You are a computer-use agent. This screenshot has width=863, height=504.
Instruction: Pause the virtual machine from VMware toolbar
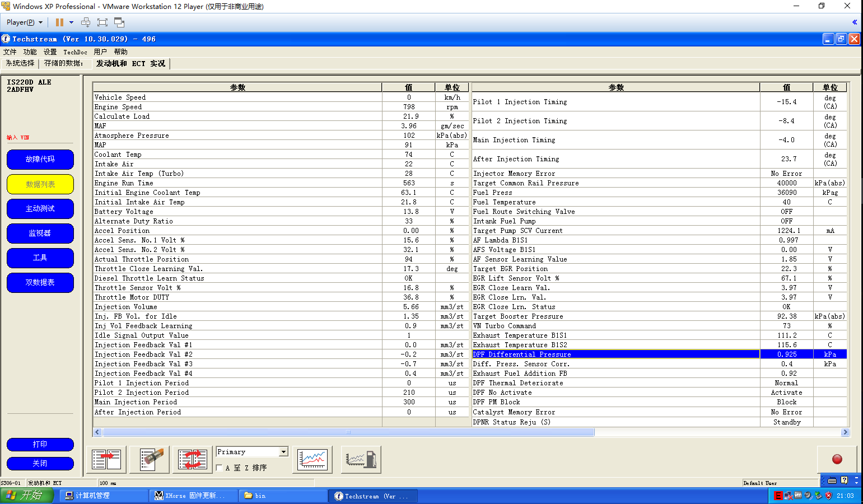[59, 22]
